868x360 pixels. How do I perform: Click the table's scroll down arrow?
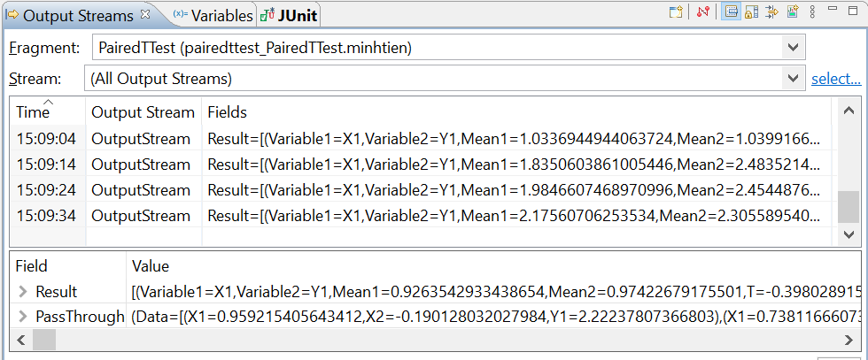tap(849, 234)
